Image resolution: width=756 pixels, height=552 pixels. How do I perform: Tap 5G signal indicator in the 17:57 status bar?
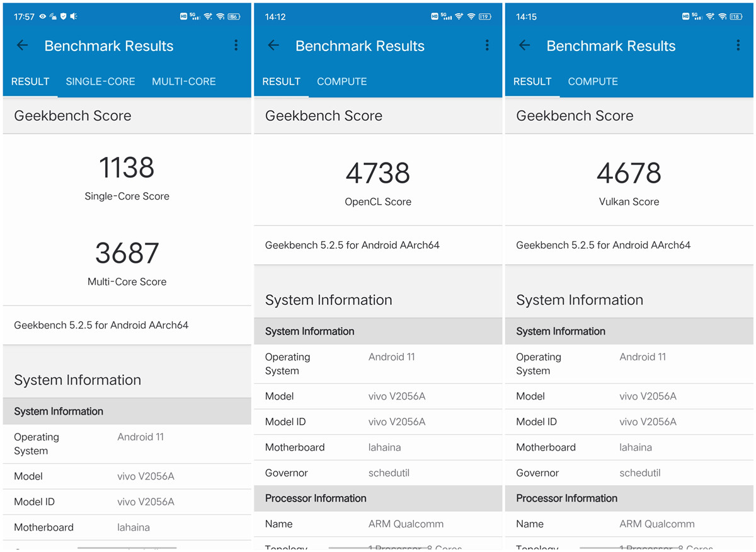click(195, 16)
